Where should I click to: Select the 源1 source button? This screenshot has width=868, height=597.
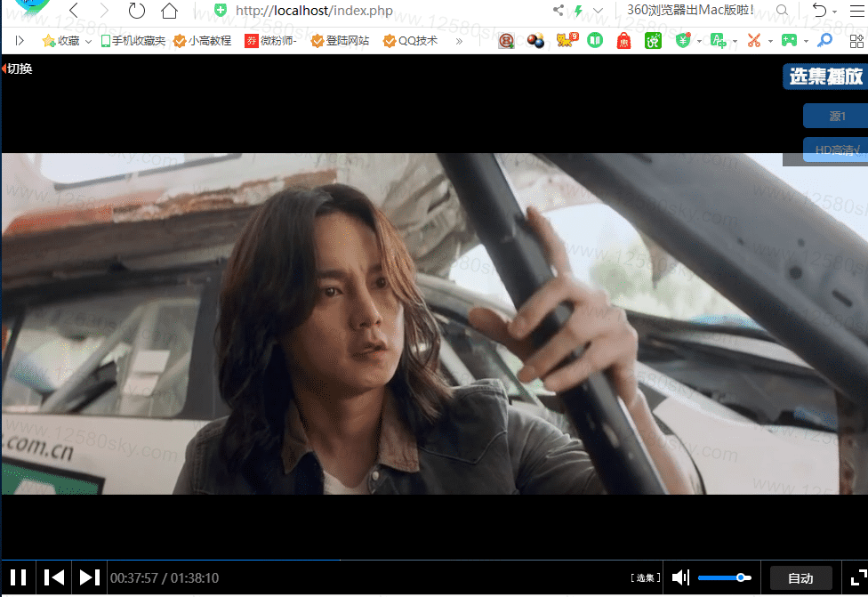pyautogui.click(x=836, y=116)
